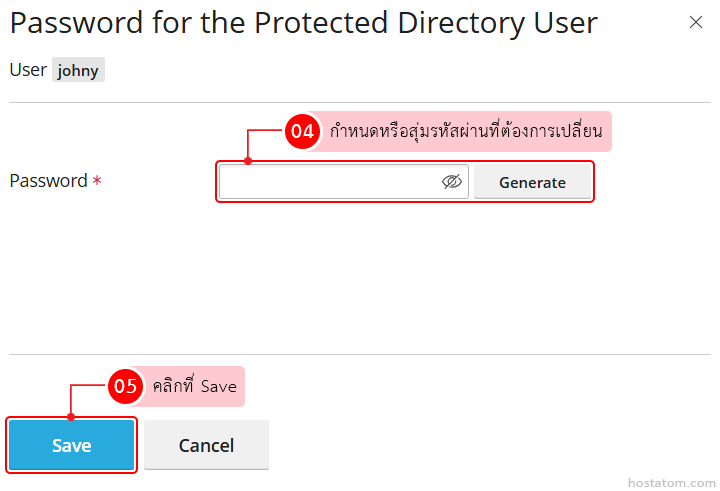Click the 'คลิกที่ Save' instruction label
The width and height of the screenshot is (720, 491).
click(x=194, y=386)
